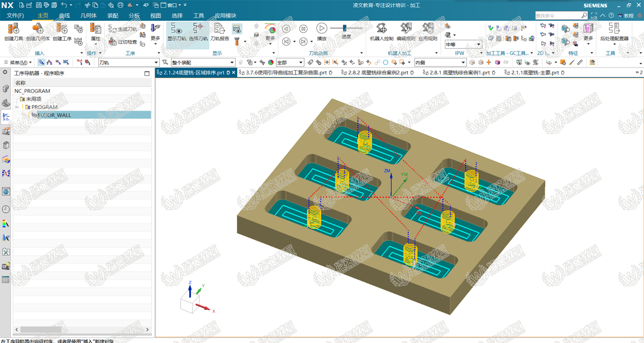
Task: Open the 文件(F) menu
Action: click(x=15, y=16)
